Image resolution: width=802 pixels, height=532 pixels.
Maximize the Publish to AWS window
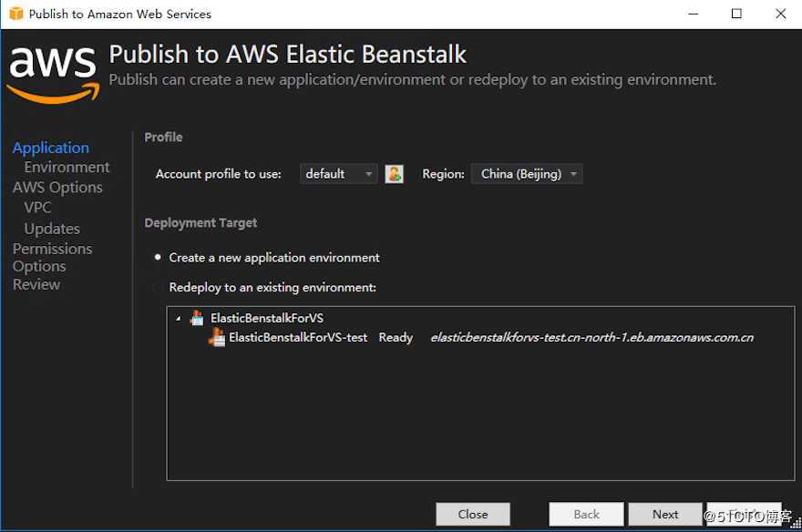(736, 14)
